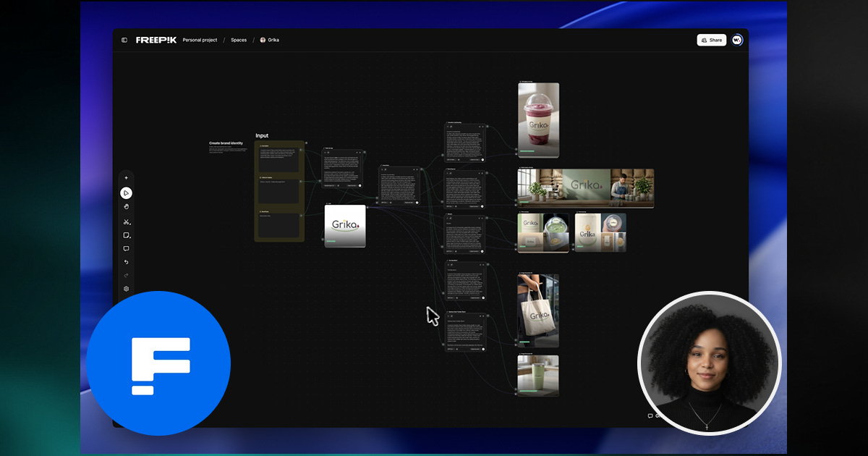
Task: Open the user avatar menu
Action: pos(737,40)
